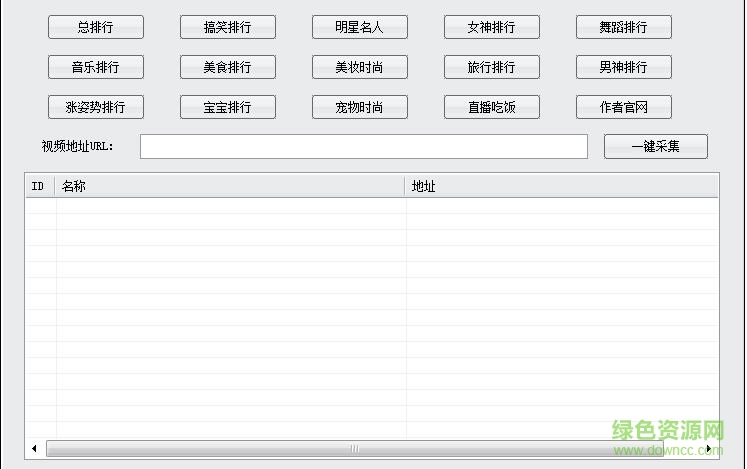Click the 宝宝排行 button

[x=228, y=107]
